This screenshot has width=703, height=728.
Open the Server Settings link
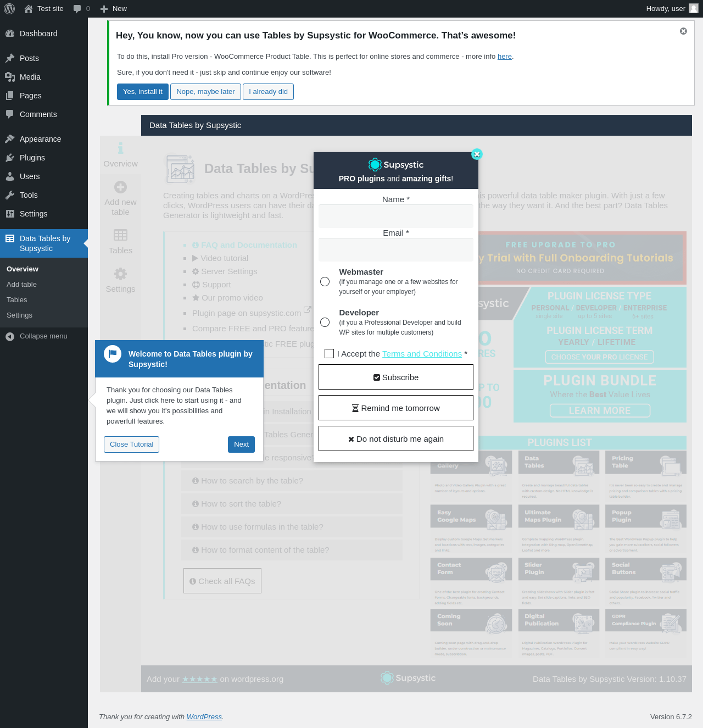click(224, 271)
